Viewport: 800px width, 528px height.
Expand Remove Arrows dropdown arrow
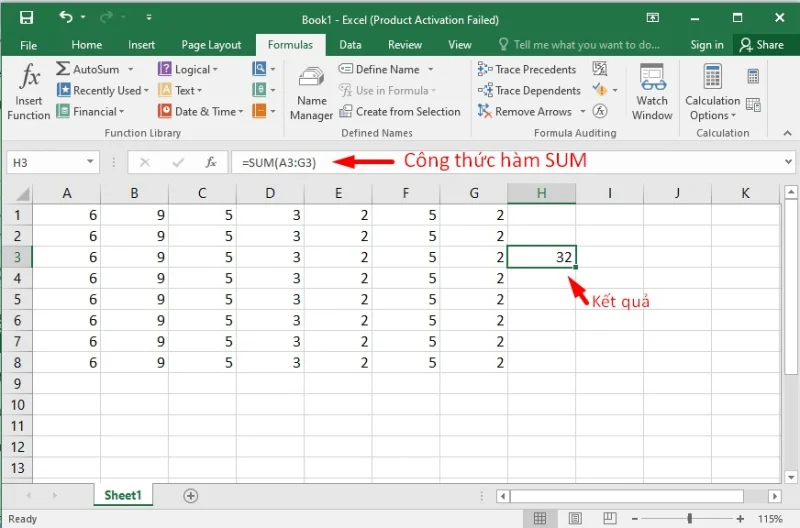tap(582, 111)
